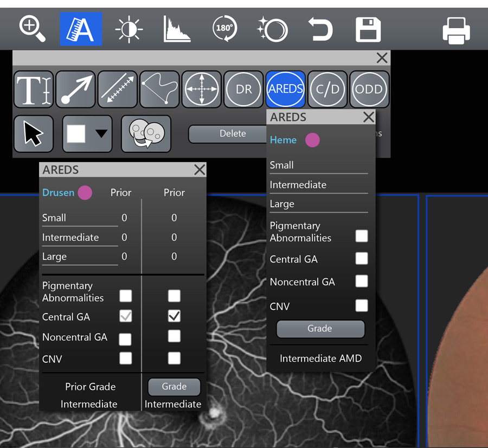Viewport: 488px width, 448px height.
Task: Click the pink swatch next to Heme
Action: coord(312,140)
